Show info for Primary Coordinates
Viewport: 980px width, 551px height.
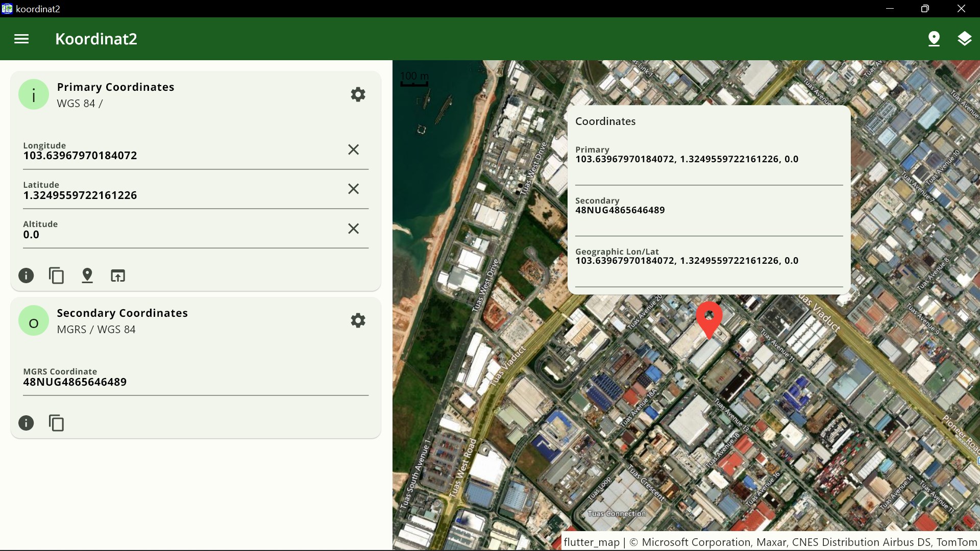26,275
